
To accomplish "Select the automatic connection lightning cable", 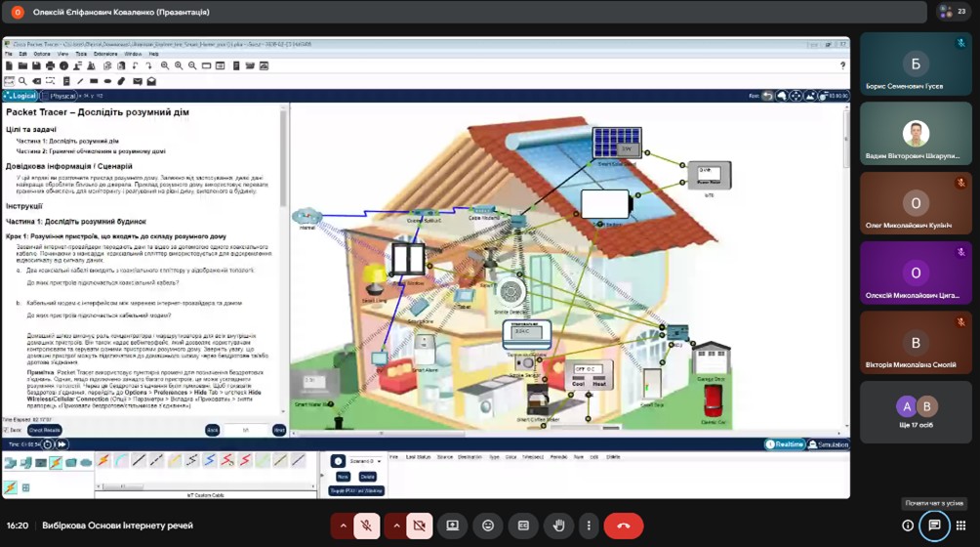I will 103,461.
